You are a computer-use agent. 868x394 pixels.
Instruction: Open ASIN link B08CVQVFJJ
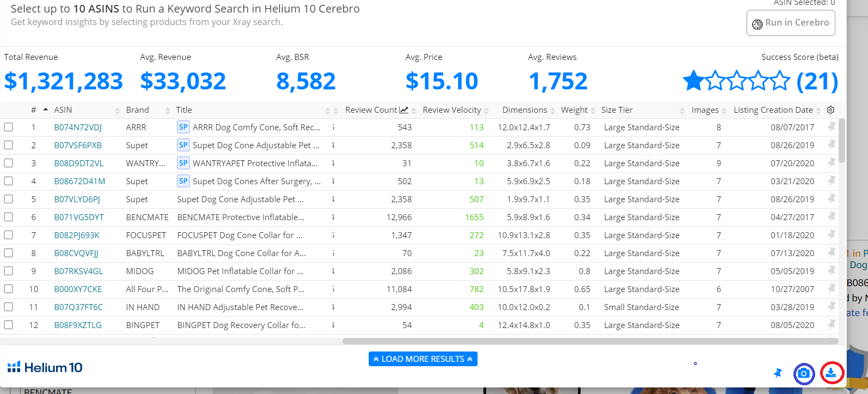click(x=76, y=253)
